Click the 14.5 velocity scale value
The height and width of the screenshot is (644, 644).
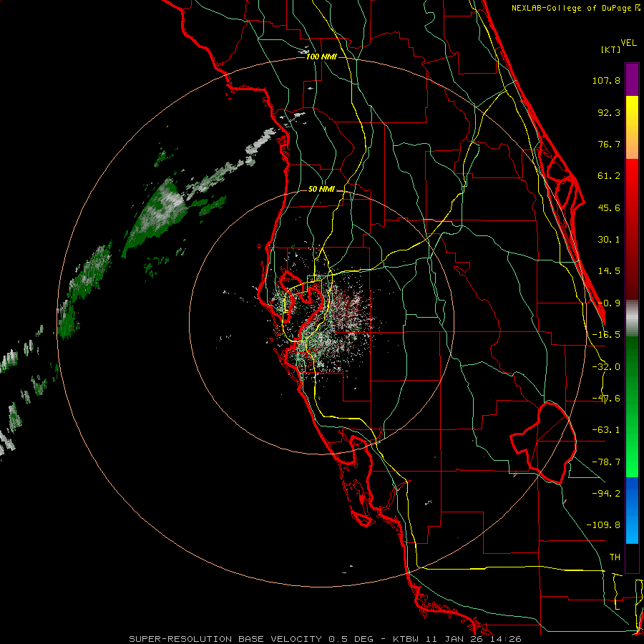coord(609,271)
